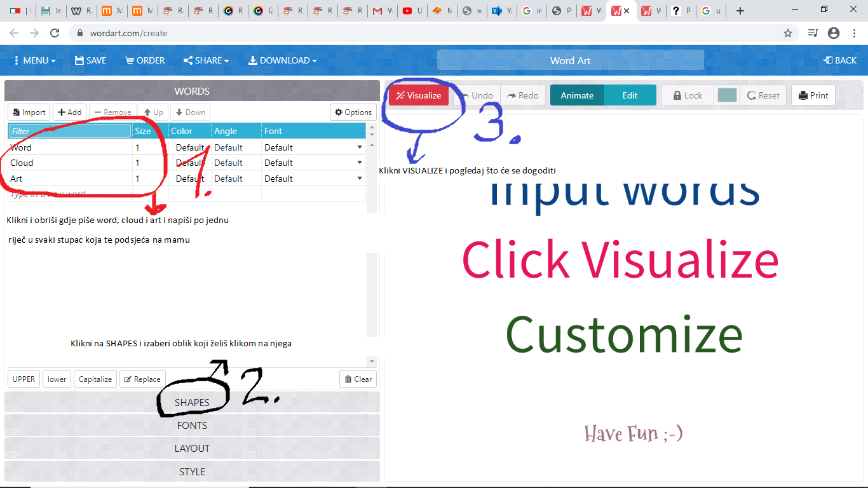Select the 'Art' cell in the table

(x=70, y=179)
